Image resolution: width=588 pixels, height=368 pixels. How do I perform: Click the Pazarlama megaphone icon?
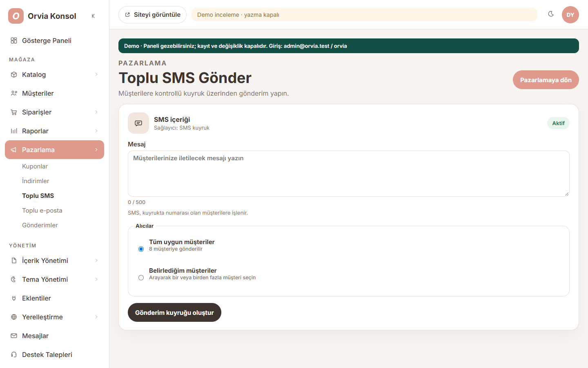14,150
